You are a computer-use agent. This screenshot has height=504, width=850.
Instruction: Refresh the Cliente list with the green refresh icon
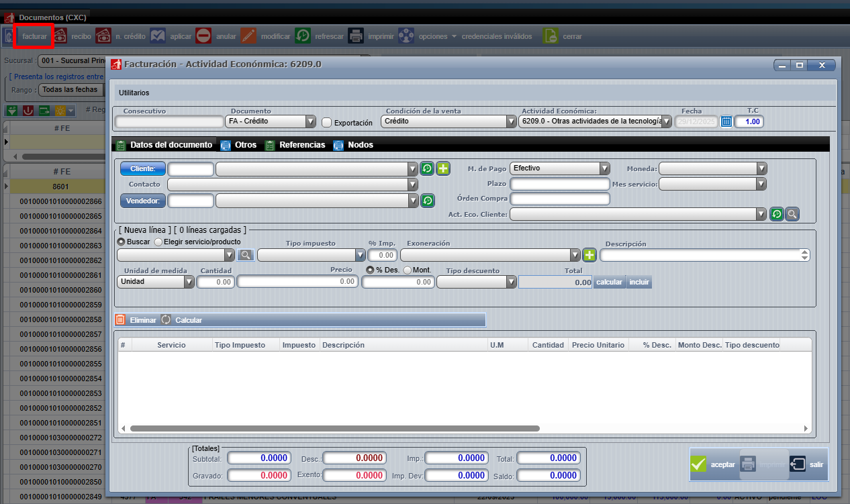428,168
